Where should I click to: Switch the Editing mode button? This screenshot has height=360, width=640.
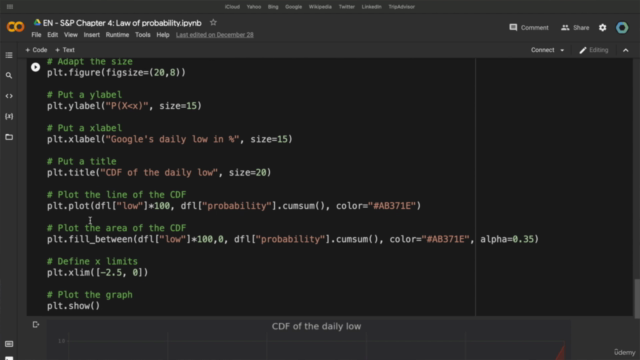pos(594,50)
